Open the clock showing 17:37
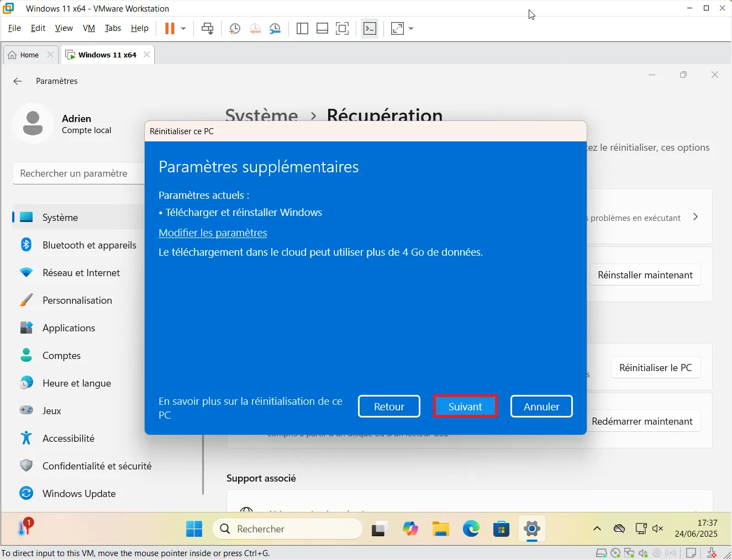The height and width of the screenshot is (560, 732). 696,529
